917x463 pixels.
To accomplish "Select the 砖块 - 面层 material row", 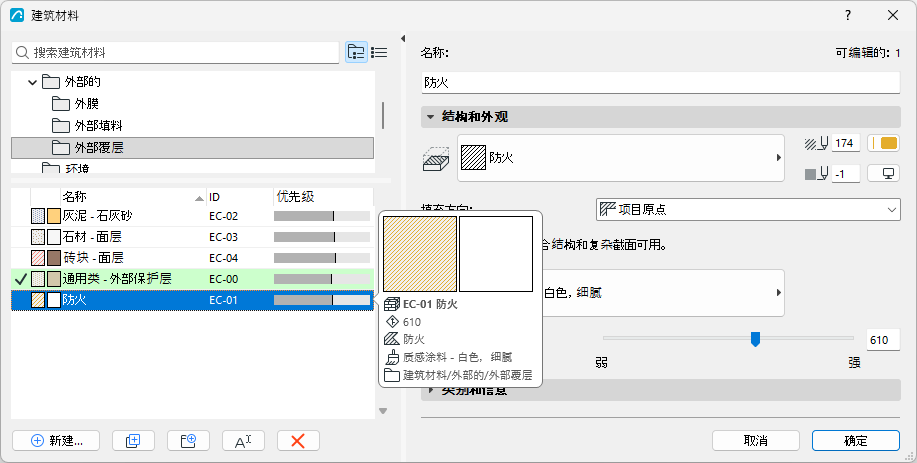I will 192,258.
